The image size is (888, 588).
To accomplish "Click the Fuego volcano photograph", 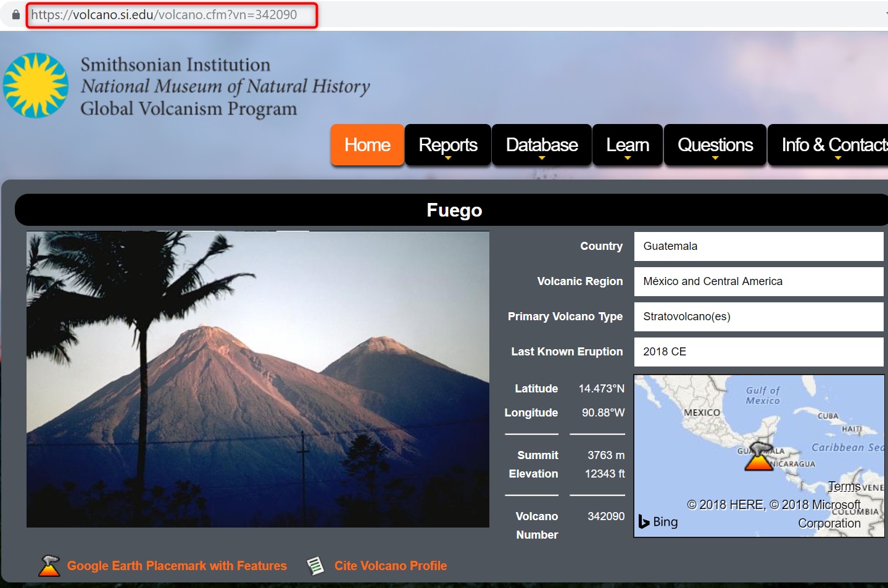I will [x=257, y=379].
